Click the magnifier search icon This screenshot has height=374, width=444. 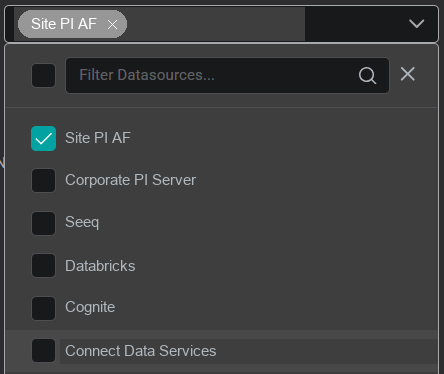[367, 75]
